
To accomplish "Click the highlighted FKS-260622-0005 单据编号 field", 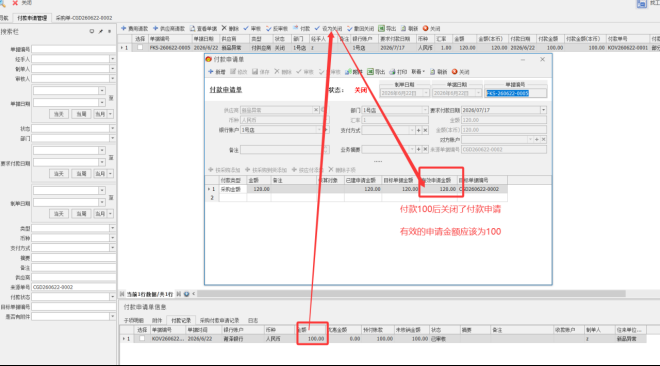I will tap(516, 93).
